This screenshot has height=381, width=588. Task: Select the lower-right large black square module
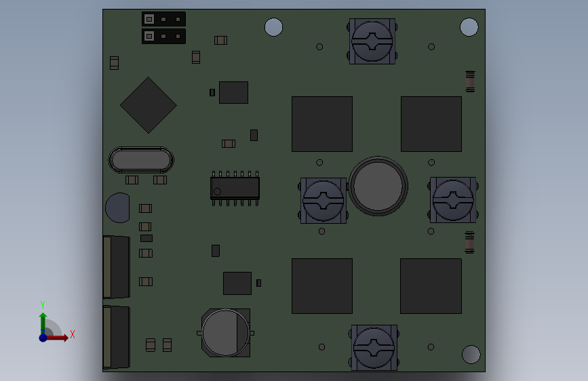click(x=431, y=286)
